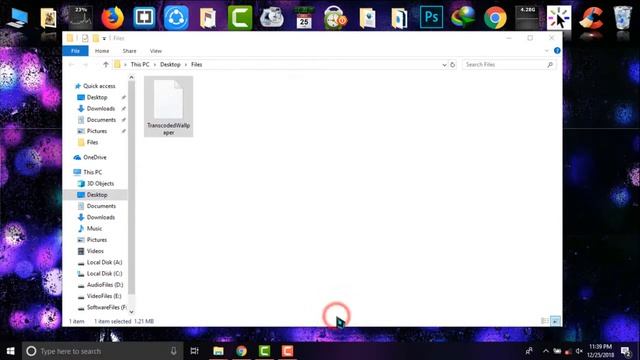This screenshot has width=640, height=360.
Task: Open the calendar dock icon showing 25
Action: coord(304,18)
